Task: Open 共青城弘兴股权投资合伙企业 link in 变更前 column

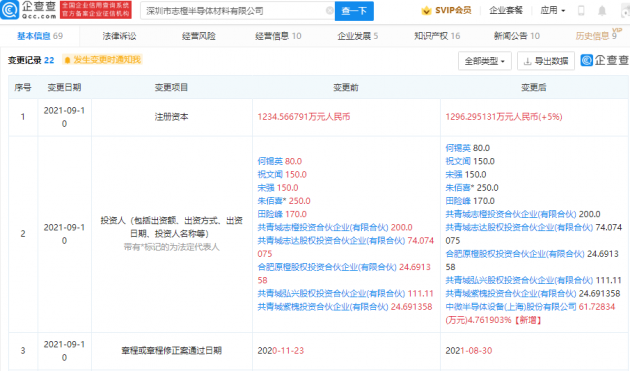Action: [331, 294]
